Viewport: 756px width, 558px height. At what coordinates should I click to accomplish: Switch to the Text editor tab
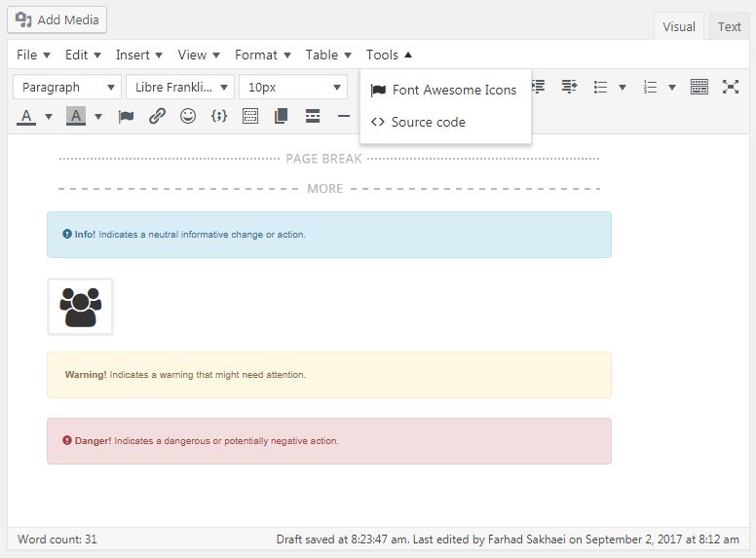pos(729,26)
